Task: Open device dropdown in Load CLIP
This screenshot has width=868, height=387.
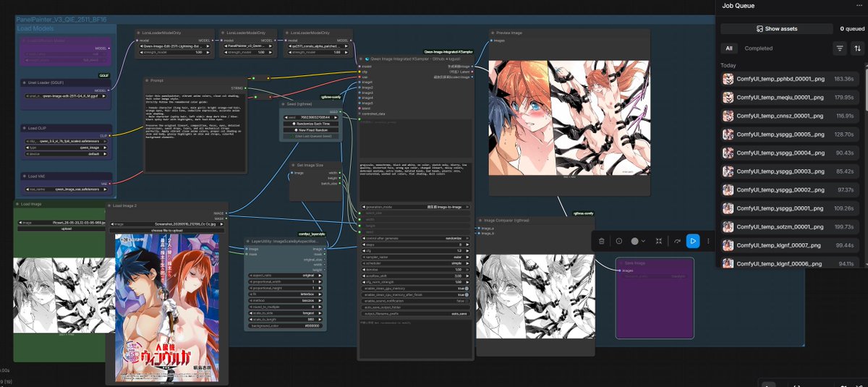Action: [65, 153]
